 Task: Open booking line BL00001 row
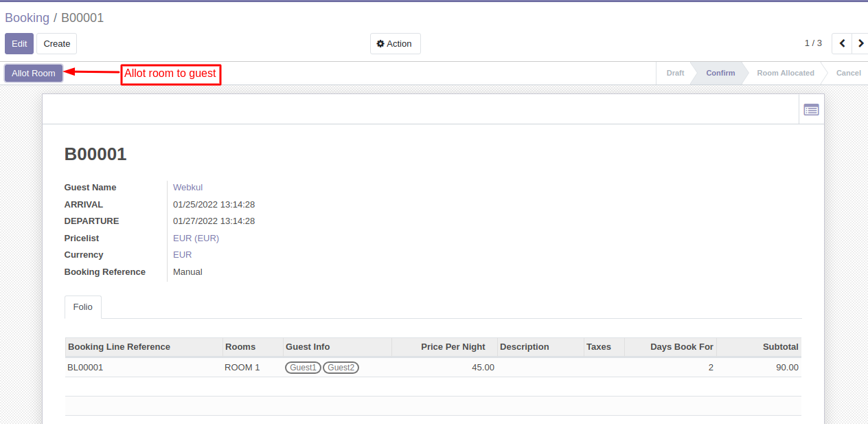pos(85,368)
